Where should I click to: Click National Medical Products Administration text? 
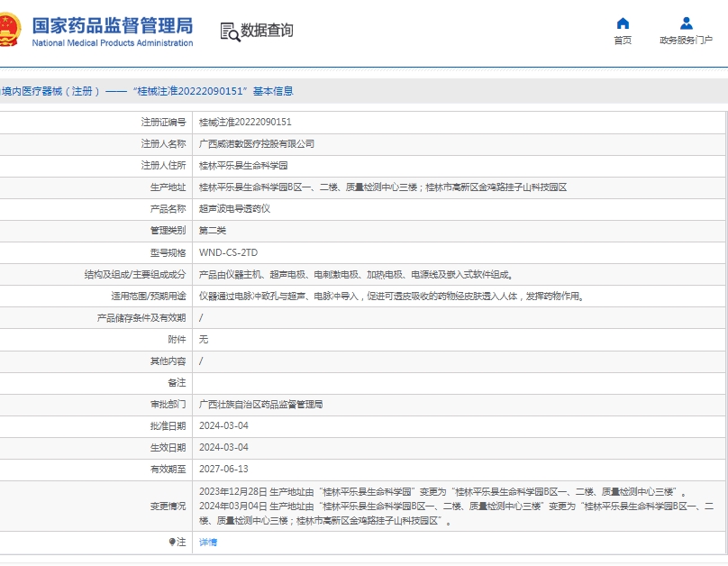[x=113, y=42]
